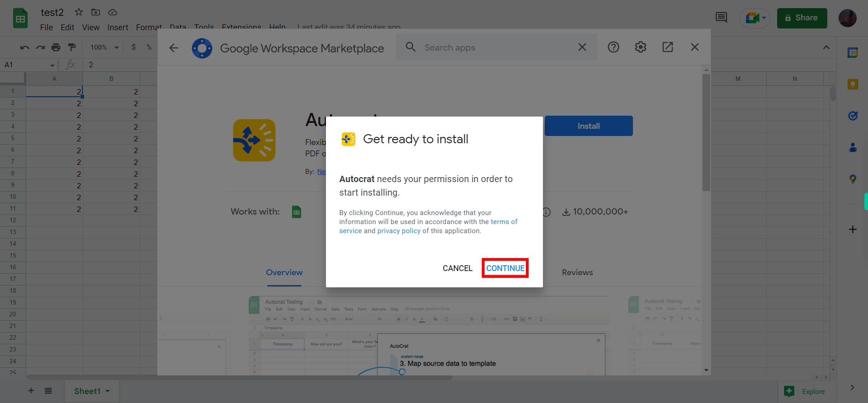The width and height of the screenshot is (868, 403).
Task: Open Google Keep in the side panel
Action: pos(853,84)
